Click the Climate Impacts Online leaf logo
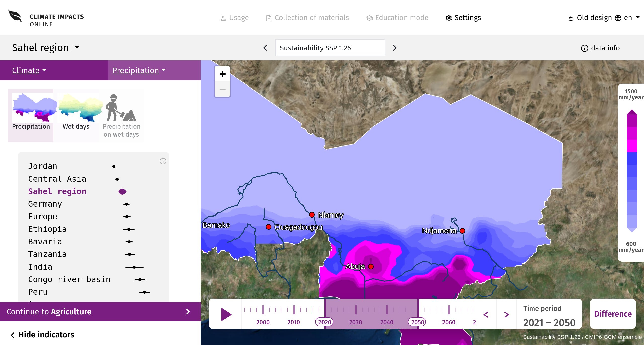Viewport: 644px width, 345px height. (15, 16)
